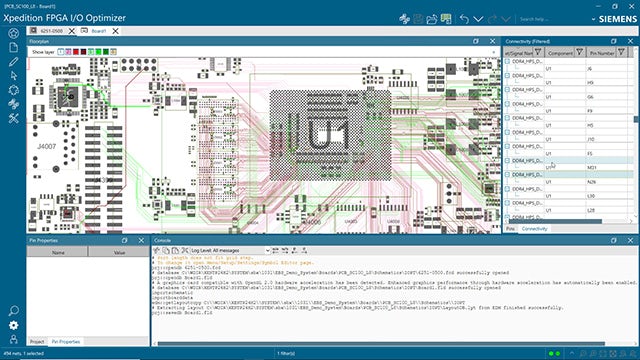Open the fan-shaped sidebar icon
The image size is (640, 360).
(x=13, y=104)
